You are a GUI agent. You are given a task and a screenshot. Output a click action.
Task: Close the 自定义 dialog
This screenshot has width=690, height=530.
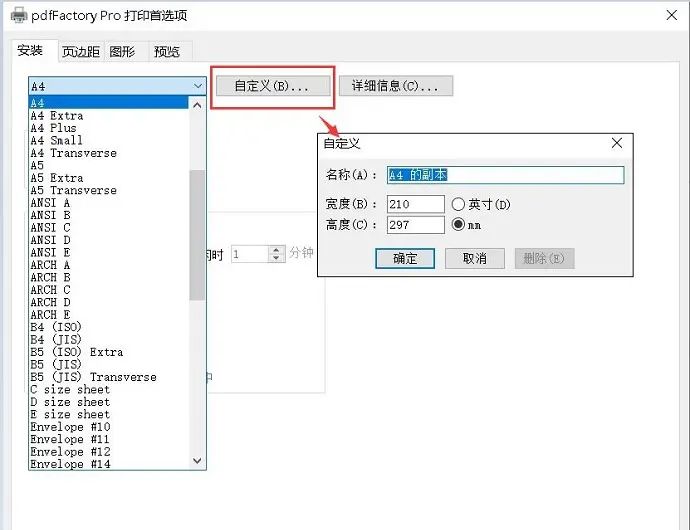click(x=617, y=143)
